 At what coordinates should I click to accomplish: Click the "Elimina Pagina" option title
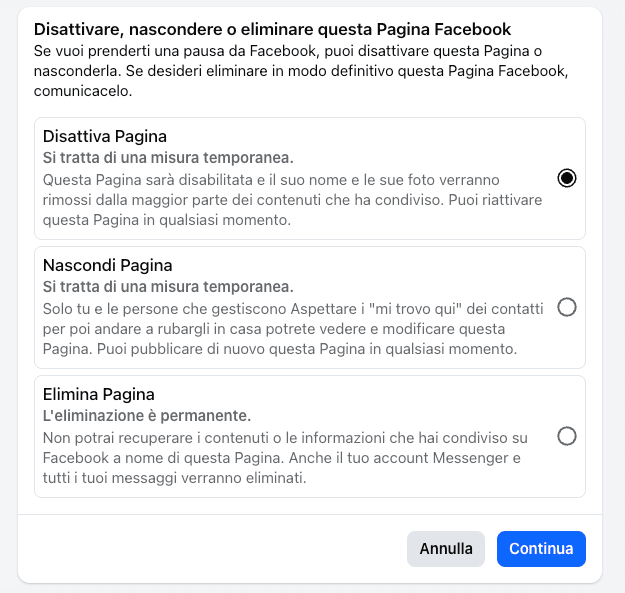pyautogui.click(x=98, y=394)
